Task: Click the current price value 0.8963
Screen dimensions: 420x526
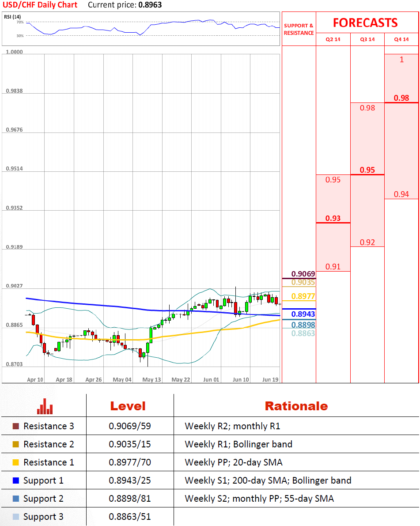Action: pos(150,5)
